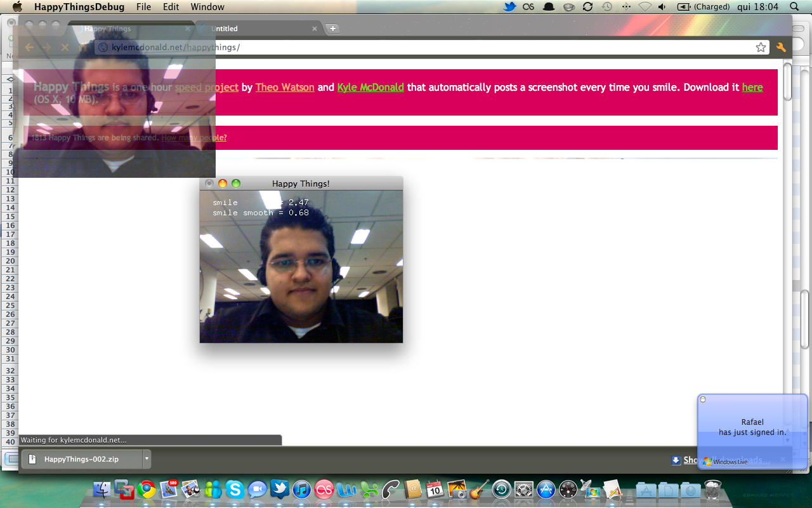Open the File menu
812x508 pixels.
tap(143, 7)
